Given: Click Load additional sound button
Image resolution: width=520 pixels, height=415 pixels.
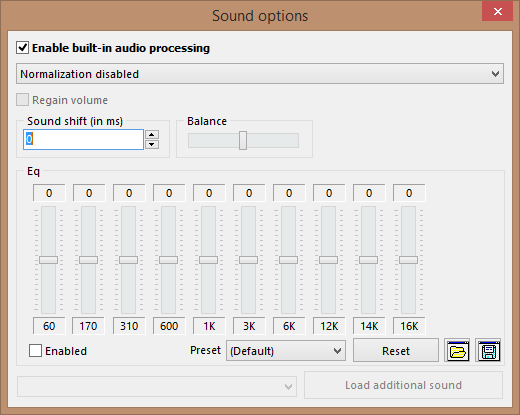Looking at the screenshot, I should coord(403,385).
